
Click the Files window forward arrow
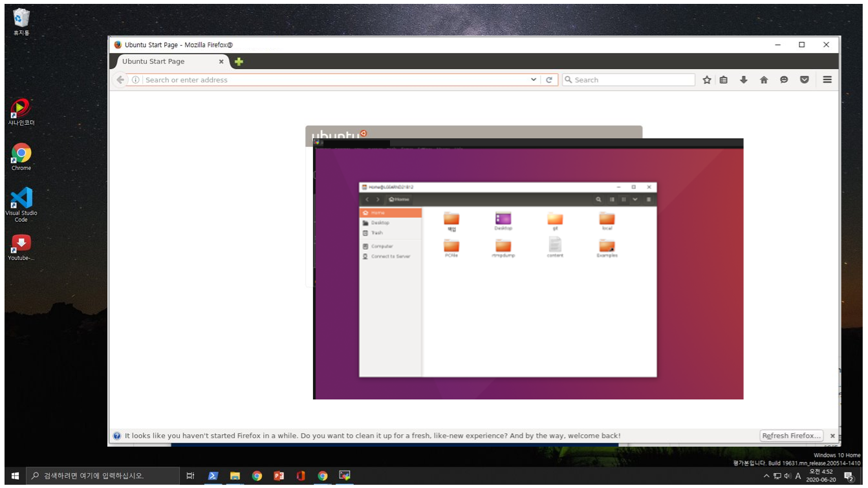click(x=378, y=200)
